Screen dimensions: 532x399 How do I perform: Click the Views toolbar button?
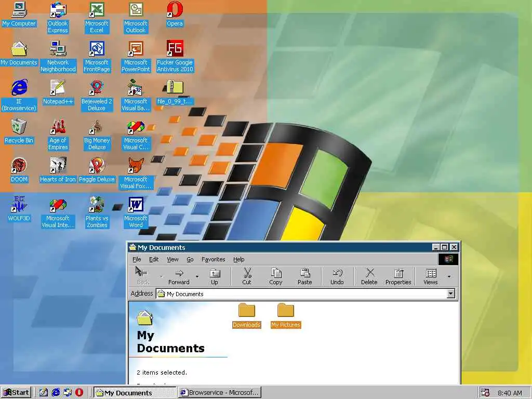(x=431, y=276)
